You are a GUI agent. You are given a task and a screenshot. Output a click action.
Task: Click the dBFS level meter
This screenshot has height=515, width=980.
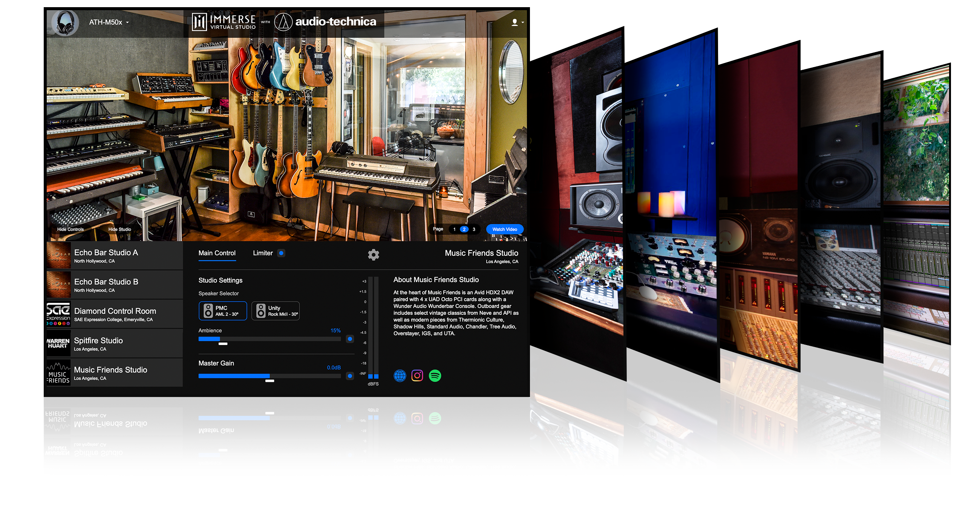(373, 328)
